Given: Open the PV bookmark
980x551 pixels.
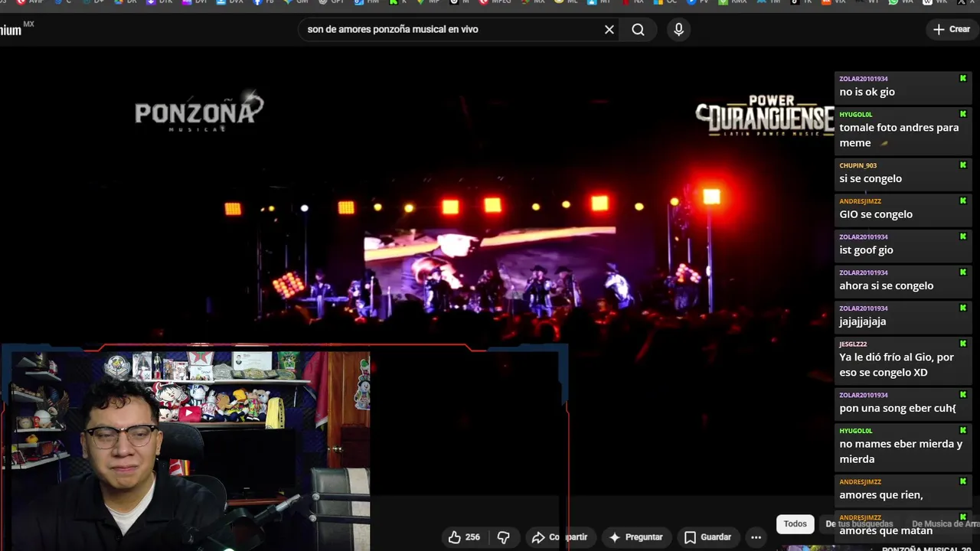Looking at the screenshot, I should [x=697, y=2].
